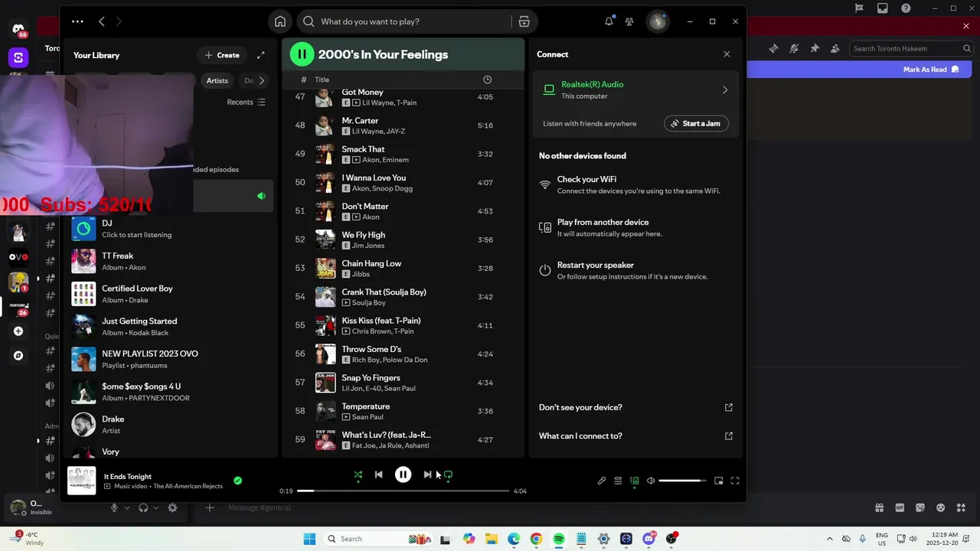Sort by the duration clock header
This screenshot has width=980, height=551.
[x=488, y=80]
